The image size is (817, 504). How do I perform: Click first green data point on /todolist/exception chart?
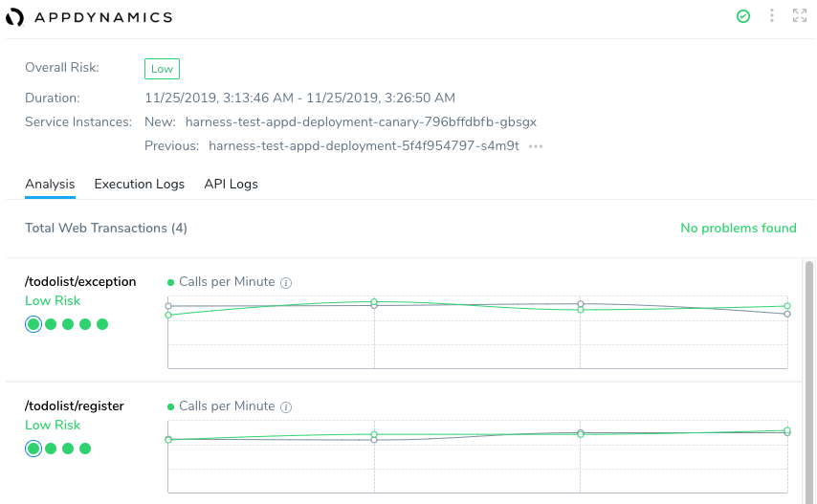click(x=168, y=315)
